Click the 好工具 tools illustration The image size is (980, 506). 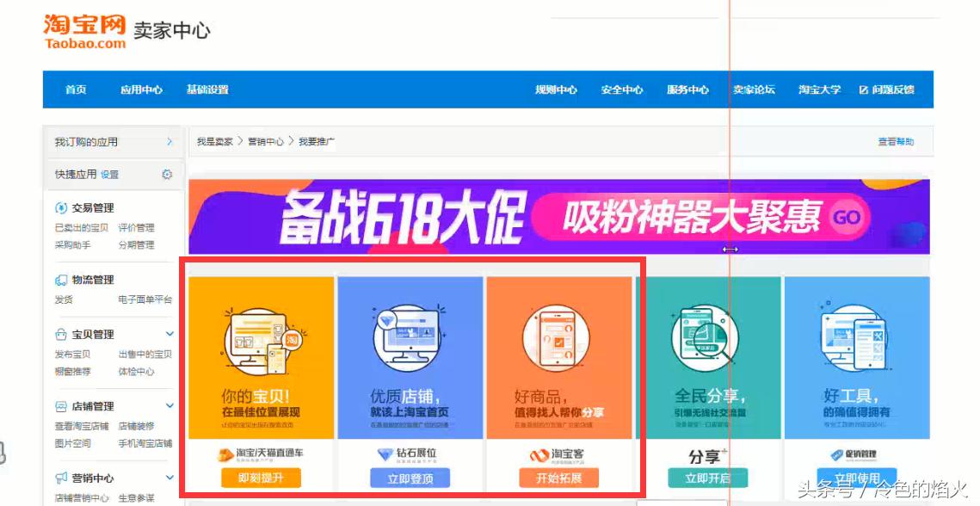click(854, 338)
